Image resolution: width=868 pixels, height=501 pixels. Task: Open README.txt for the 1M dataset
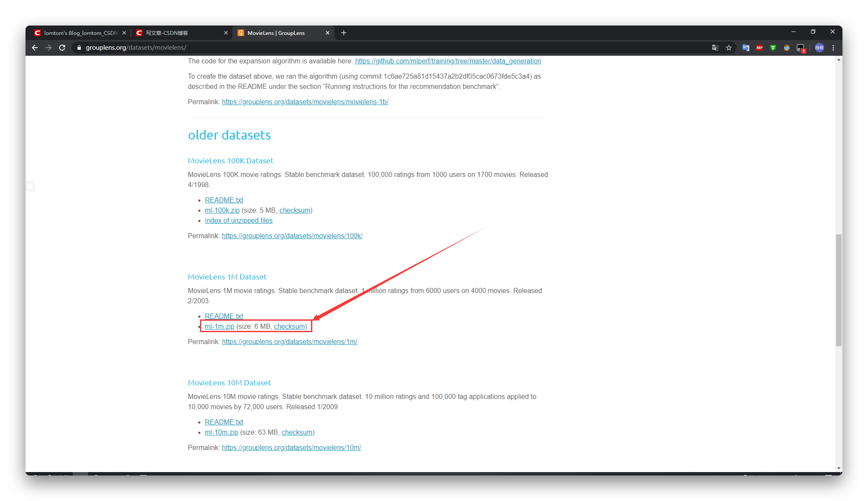pyautogui.click(x=224, y=316)
